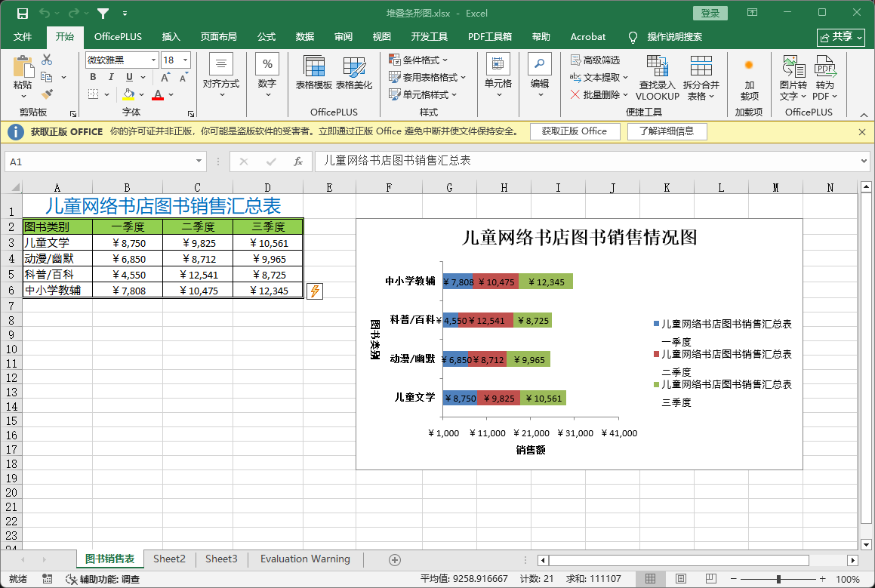Save the workbook with the Save icon

point(22,13)
